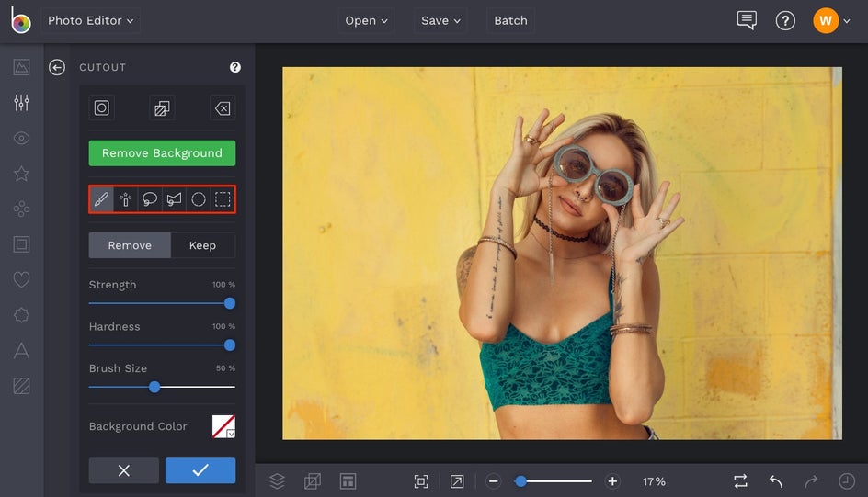Click the zoom in plus button
The image size is (868, 497).
[612, 481]
